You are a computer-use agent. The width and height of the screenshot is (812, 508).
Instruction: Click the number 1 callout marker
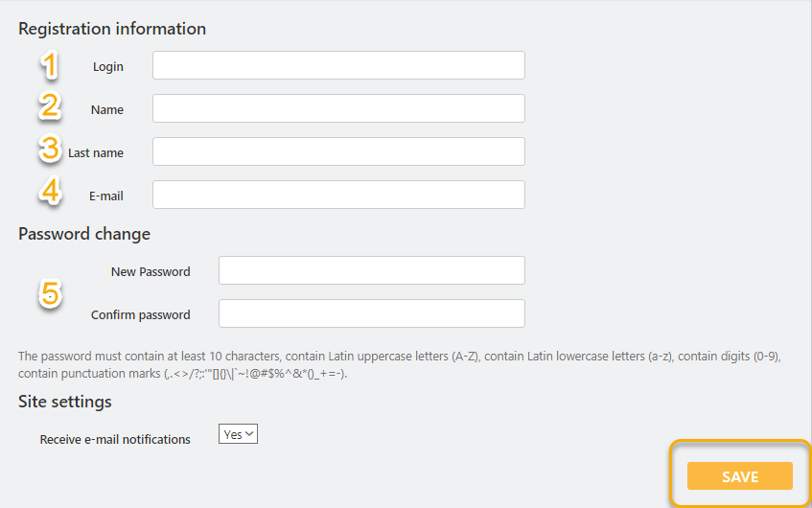click(48, 64)
